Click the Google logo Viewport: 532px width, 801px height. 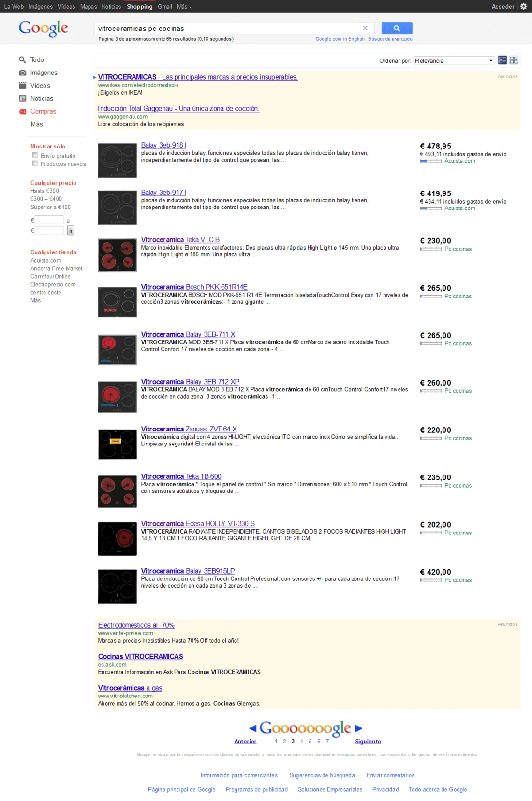[x=44, y=29]
